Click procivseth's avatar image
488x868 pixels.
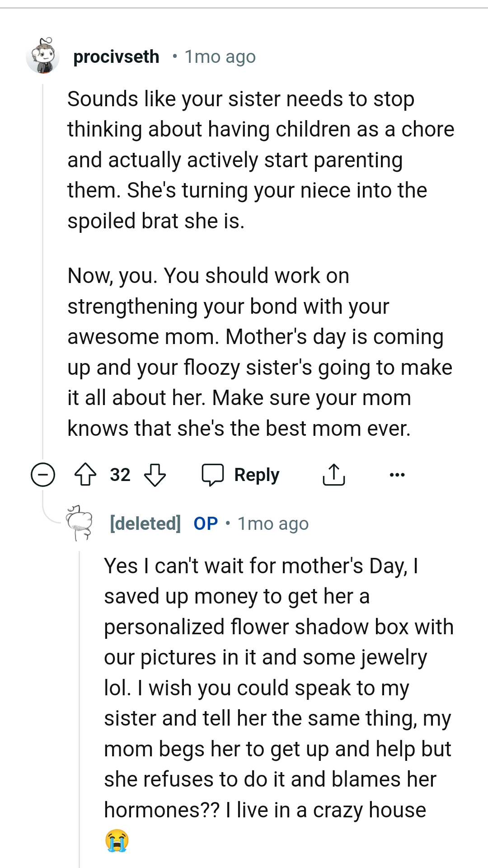tap(43, 57)
